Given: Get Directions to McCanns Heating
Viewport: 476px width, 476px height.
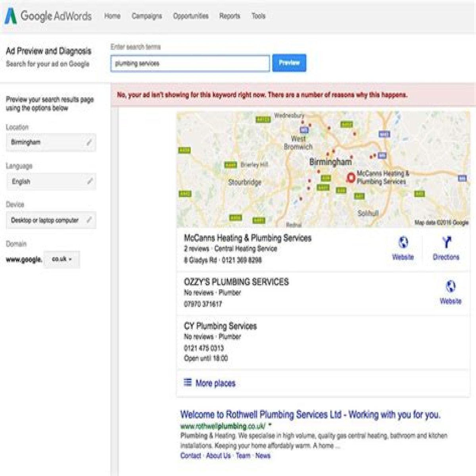Looking at the screenshot, I should [x=446, y=248].
